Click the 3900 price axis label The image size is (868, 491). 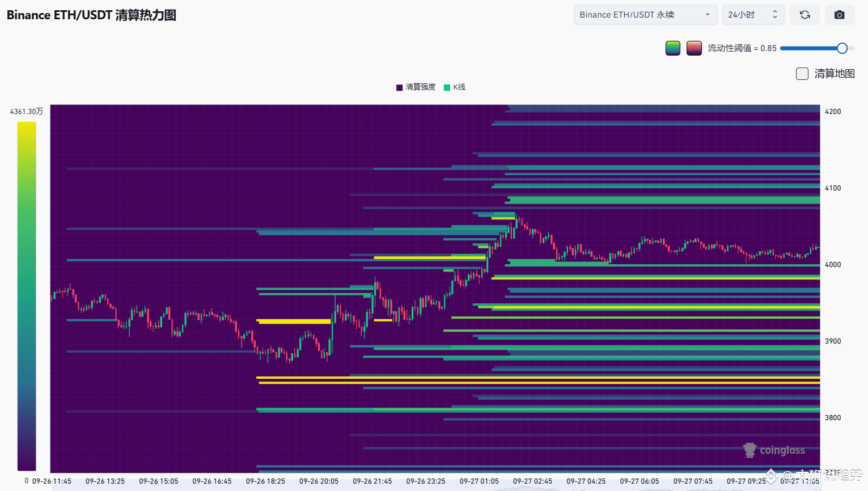tap(833, 341)
